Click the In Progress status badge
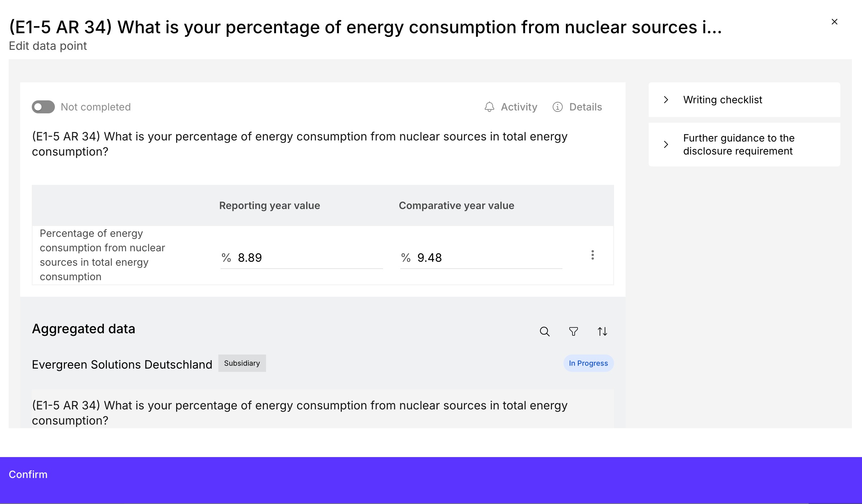This screenshot has height=504, width=862. pyautogui.click(x=588, y=363)
